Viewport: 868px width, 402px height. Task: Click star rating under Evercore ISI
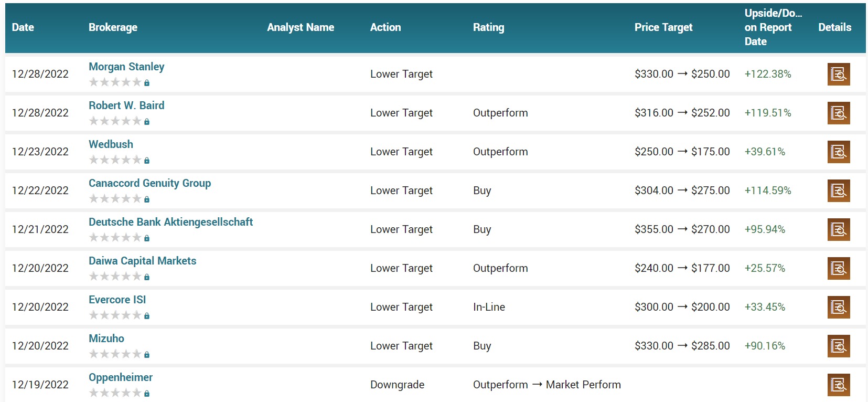tap(115, 315)
